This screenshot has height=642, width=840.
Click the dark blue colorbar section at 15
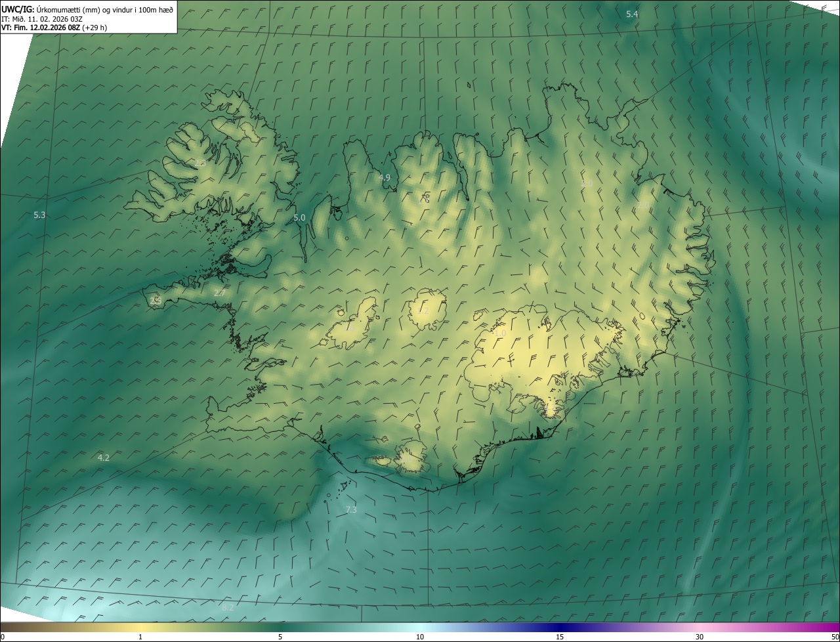[x=560, y=628]
